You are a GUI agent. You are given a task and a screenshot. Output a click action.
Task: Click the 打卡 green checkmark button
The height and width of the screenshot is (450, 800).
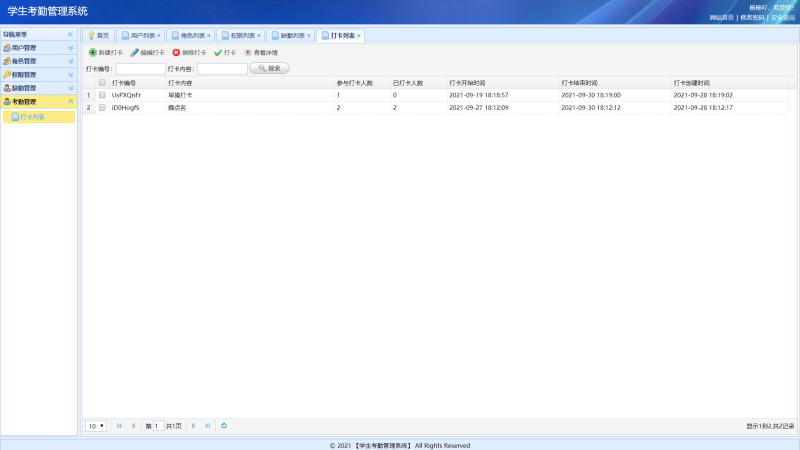225,53
